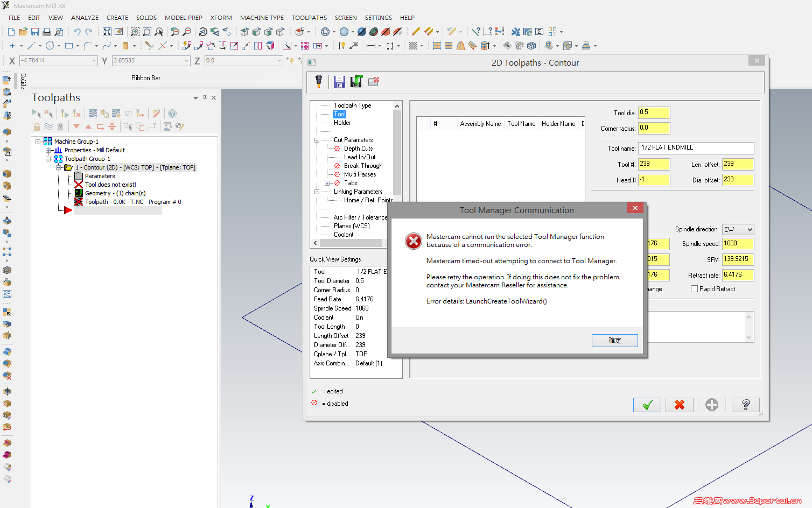The image size is (812, 508).
Task: Open the TOOLPATHS menu
Action: pos(309,18)
